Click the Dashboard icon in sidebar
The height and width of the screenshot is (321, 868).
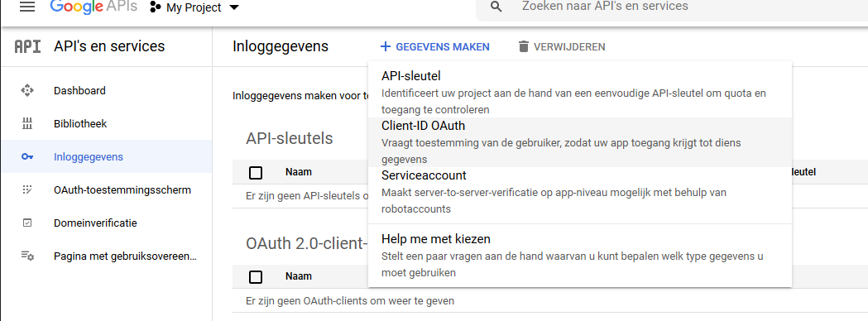pos(27,90)
